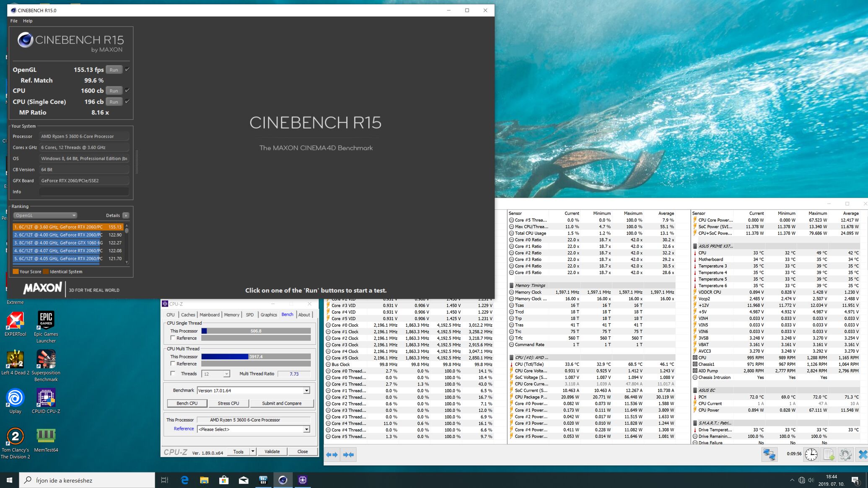Click the volume icon in system tray
Viewport: 868px width, 488px height.
click(811, 480)
